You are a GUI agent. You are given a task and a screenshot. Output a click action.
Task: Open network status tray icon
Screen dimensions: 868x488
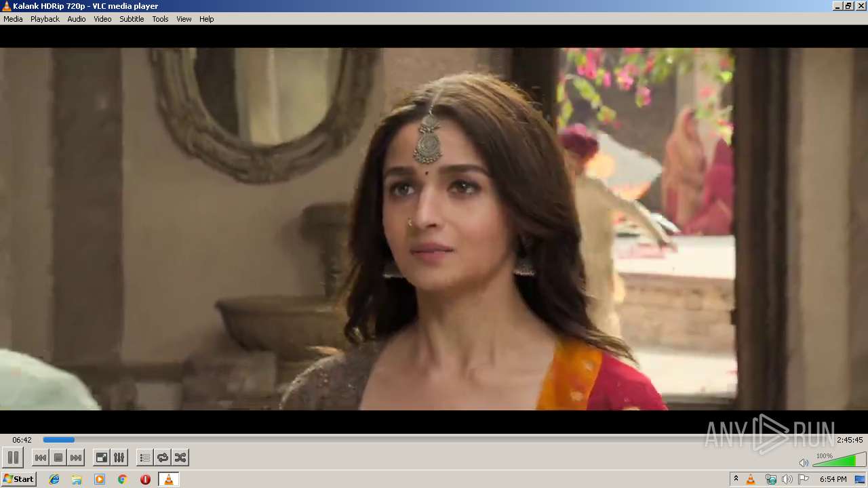(x=770, y=479)
